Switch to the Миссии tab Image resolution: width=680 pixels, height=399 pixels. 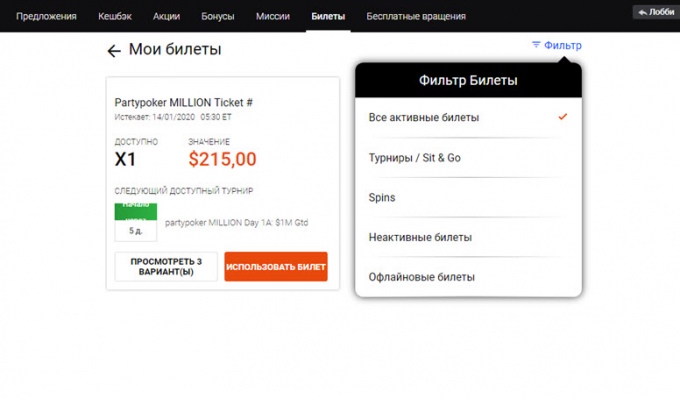pyautogui.click(x=273, y=16)
